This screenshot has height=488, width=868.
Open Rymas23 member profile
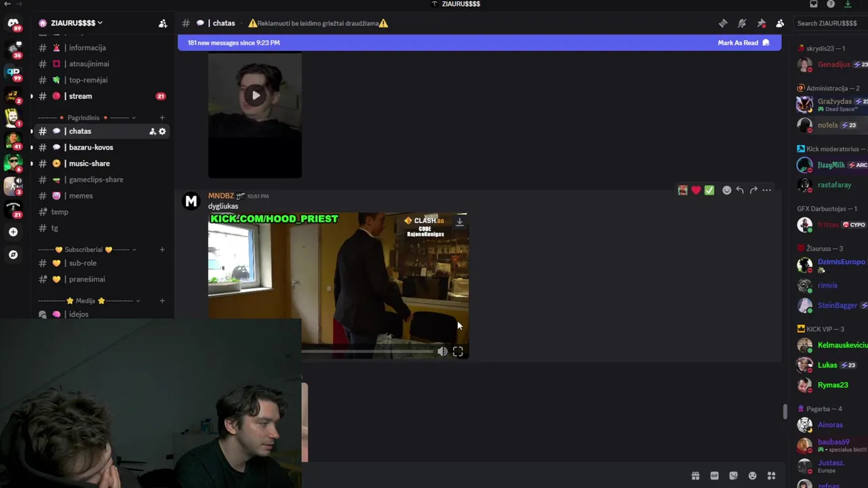pyautogui.click(x=832, y=385)
